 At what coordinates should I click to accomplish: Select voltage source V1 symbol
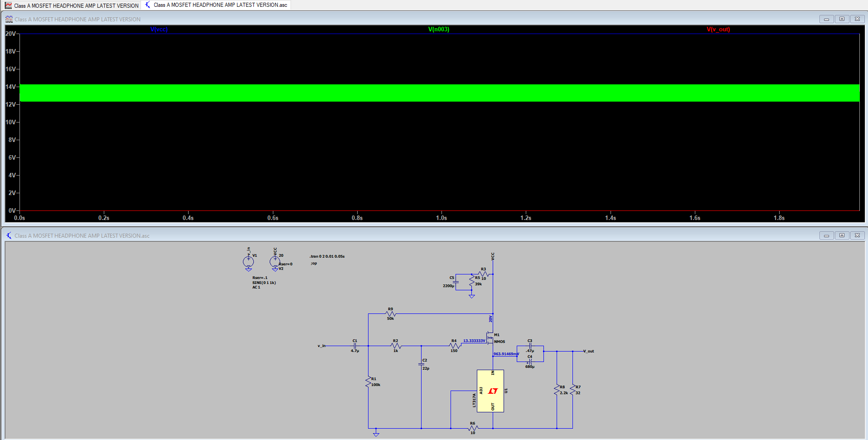point(248,262)
